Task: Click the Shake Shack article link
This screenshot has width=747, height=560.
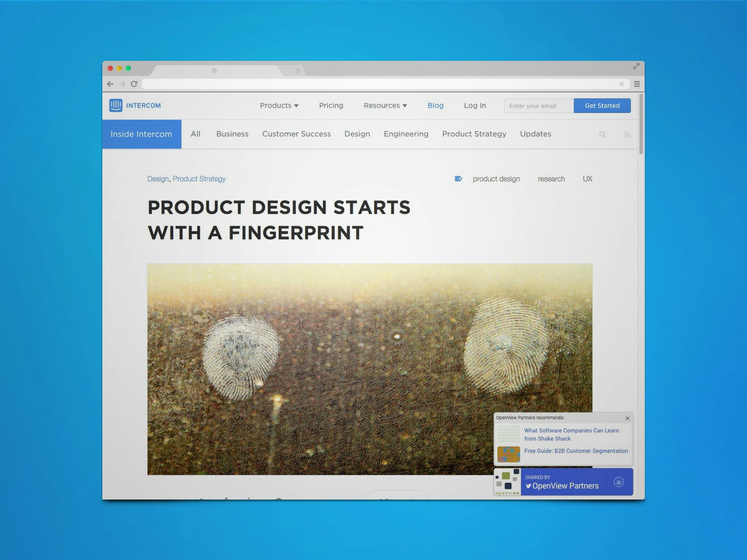Action: coord(571,434)
